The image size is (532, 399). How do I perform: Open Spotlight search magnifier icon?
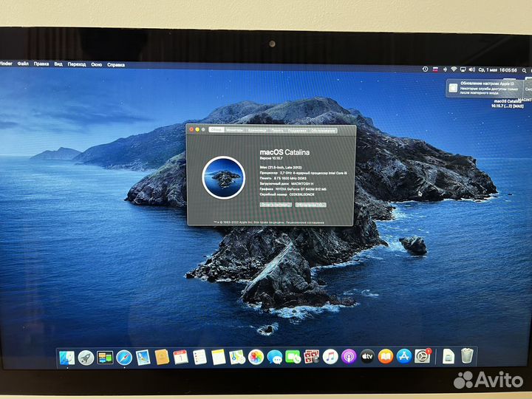[524, 71]
